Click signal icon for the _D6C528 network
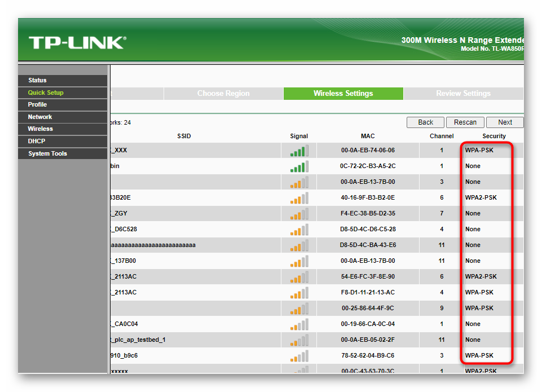542x392 pixels. coord(299,230)
